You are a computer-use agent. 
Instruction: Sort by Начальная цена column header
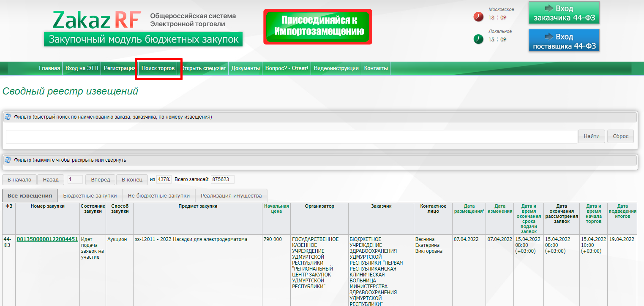[276, 209]
